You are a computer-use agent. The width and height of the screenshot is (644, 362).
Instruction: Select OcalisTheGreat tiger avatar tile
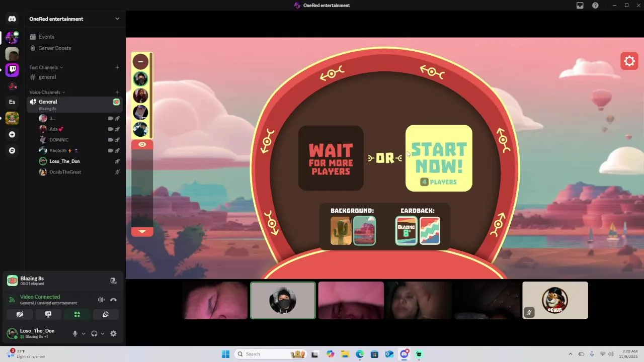[x=555, y=300]
